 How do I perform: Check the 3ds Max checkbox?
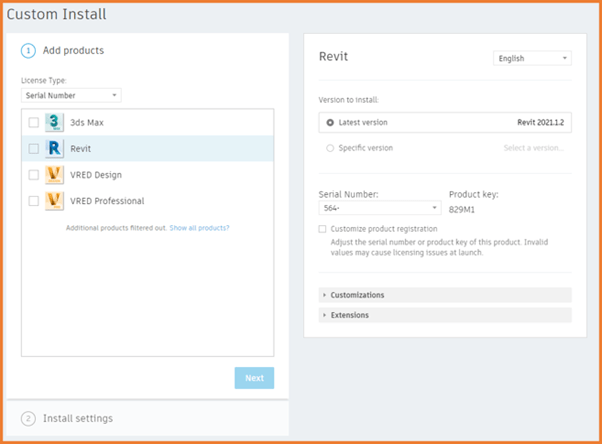click(x=34, y=123)
